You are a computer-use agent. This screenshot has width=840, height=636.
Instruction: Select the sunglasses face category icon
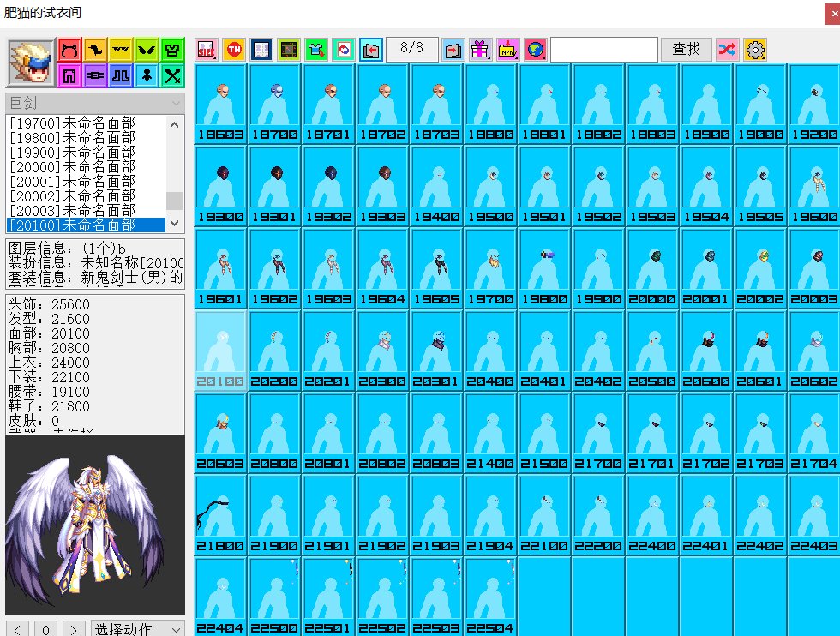pos(120,51)
